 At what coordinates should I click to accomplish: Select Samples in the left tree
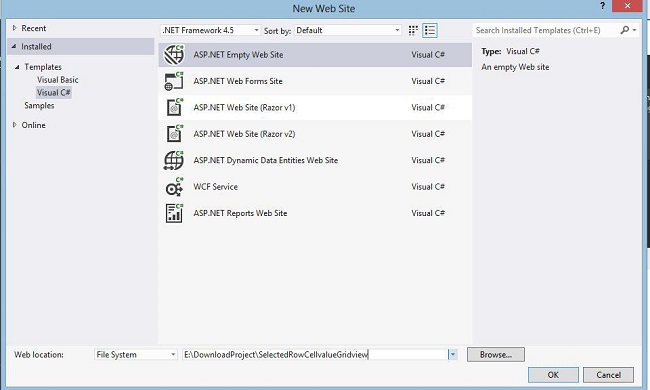tap(39, 105)
